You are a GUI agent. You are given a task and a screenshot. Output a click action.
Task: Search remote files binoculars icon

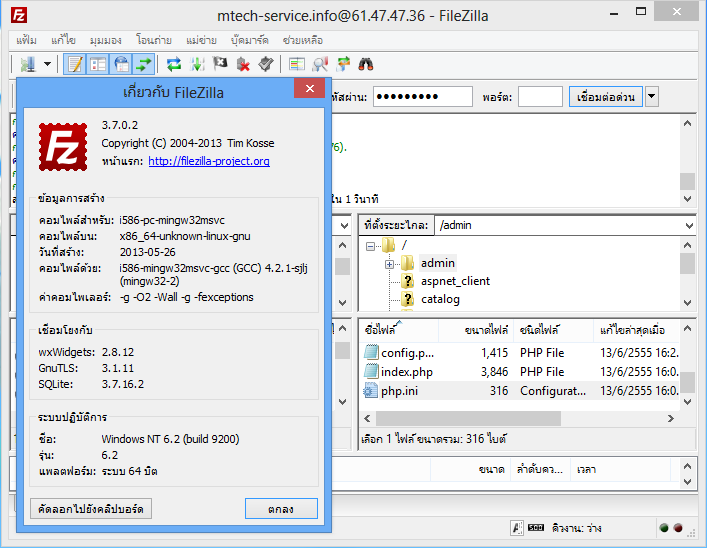point(366,64)
